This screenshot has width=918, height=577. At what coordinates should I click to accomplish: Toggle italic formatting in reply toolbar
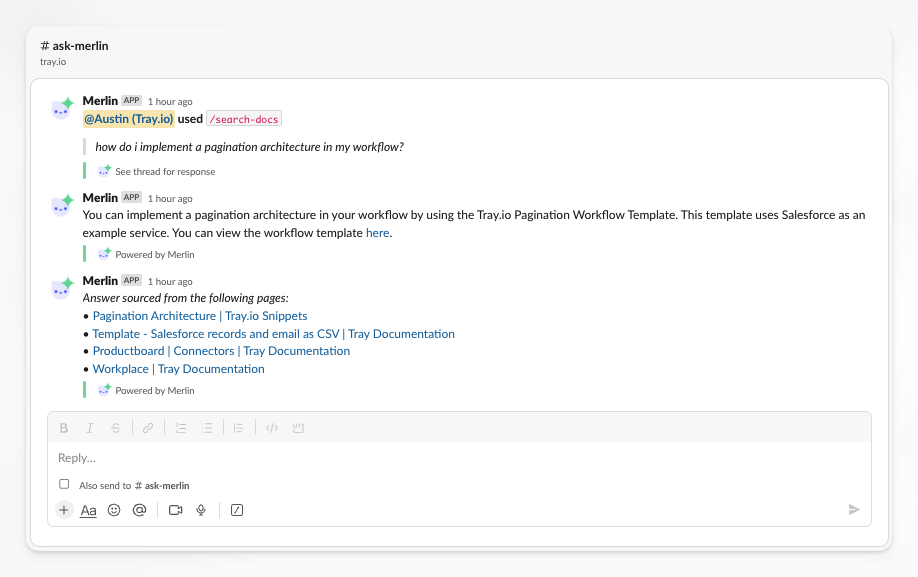pyautogui.click(x=90, y=428)
